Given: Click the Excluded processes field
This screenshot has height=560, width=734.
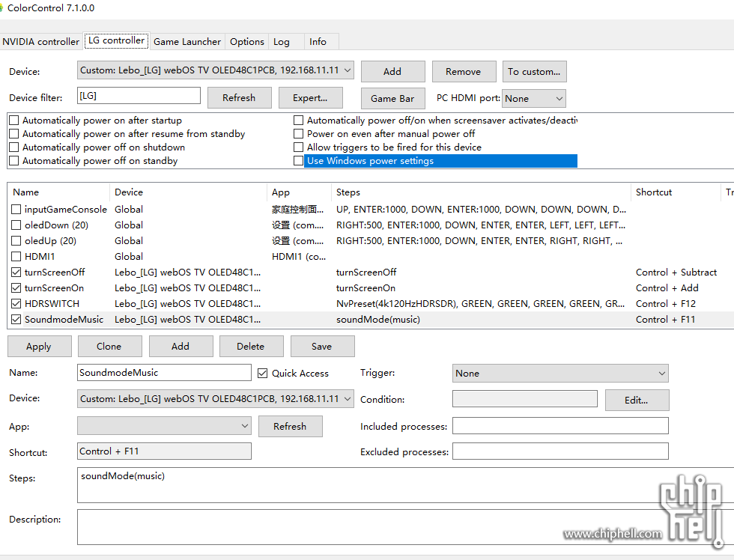Looking at the screenshot, I should point(560,451).
